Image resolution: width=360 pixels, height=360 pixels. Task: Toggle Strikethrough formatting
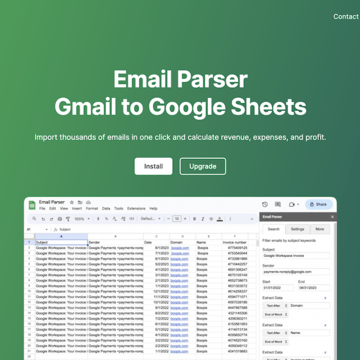click(x=211, y=219)
